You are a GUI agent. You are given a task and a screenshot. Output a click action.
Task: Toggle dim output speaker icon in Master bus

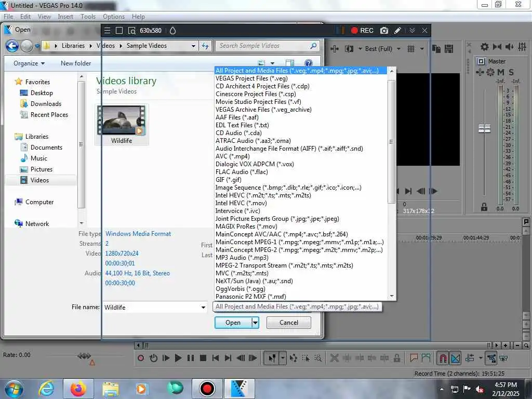pos(509,47)
